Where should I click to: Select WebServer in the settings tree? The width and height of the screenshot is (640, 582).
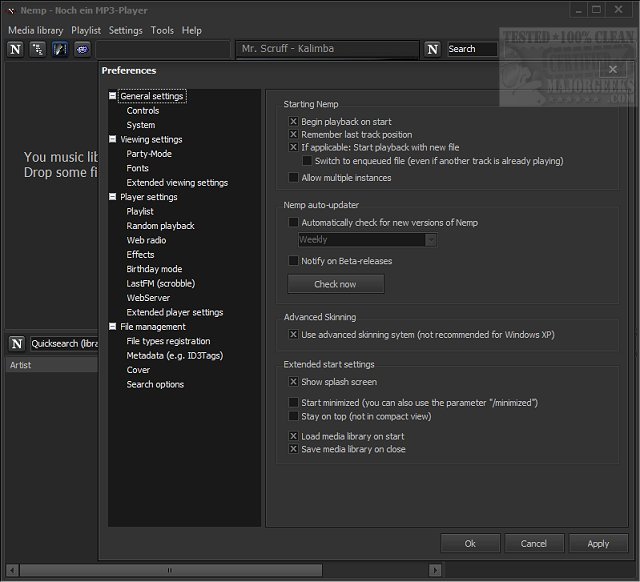click(148, 298)
